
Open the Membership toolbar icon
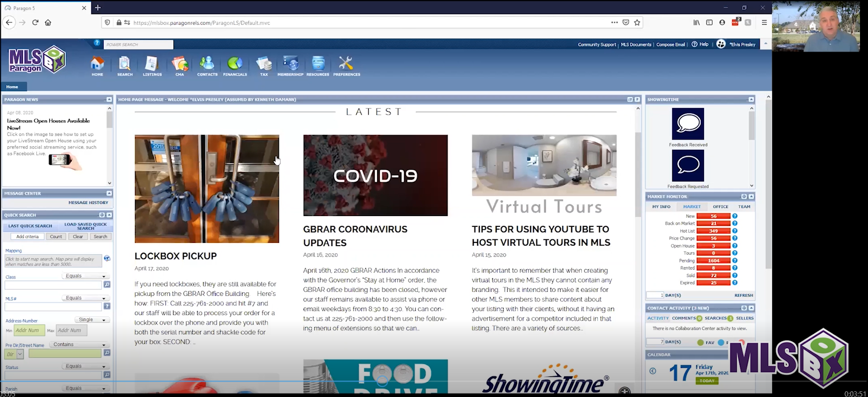coord(290,66)
